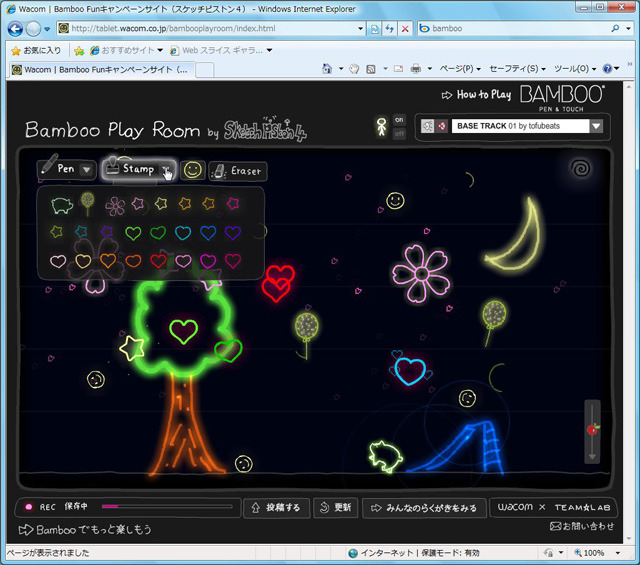
Task: Select the purple heart stamp in palette
Action: [233, 233]
